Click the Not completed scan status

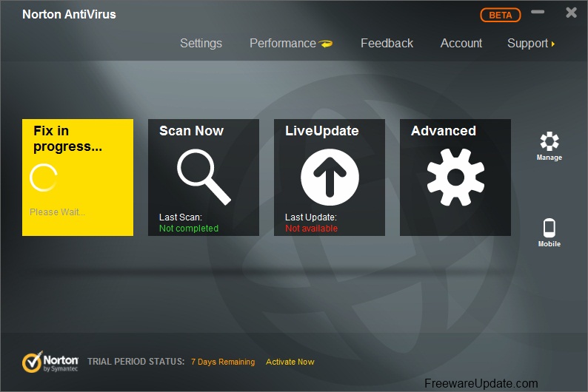[x=189, y=229]
